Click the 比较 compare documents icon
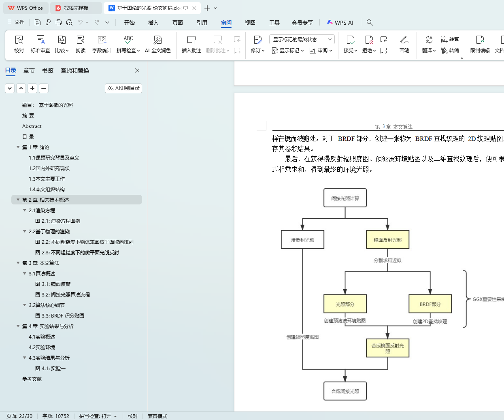 (x=62, y=44)
